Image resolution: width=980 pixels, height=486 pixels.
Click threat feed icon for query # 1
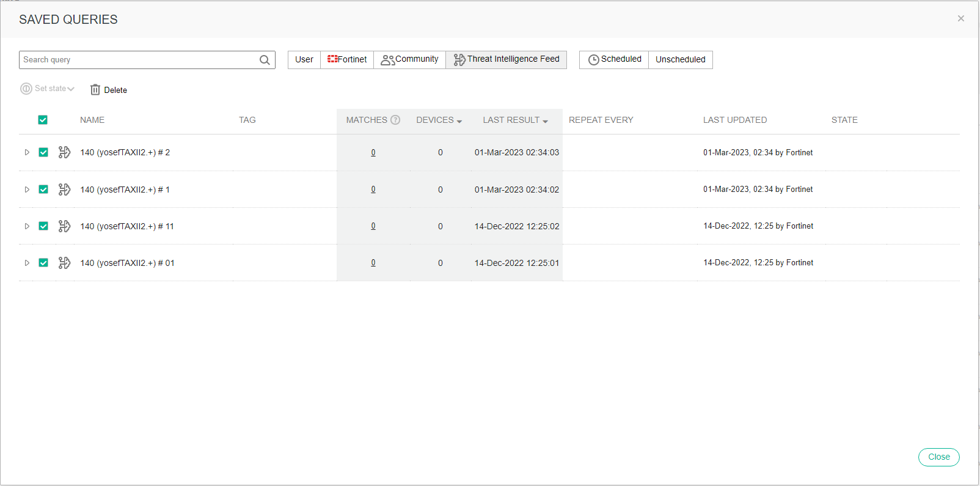tap(64, 190)
